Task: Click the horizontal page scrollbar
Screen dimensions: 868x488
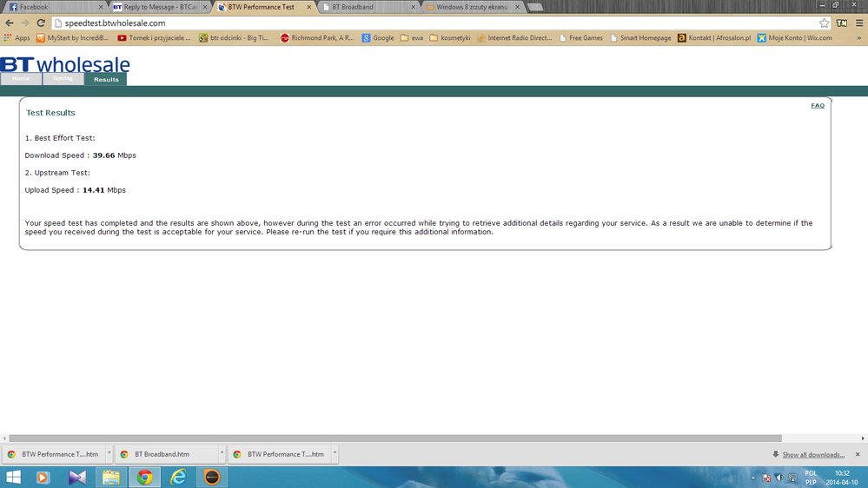Action: click(x=395, y=439)
